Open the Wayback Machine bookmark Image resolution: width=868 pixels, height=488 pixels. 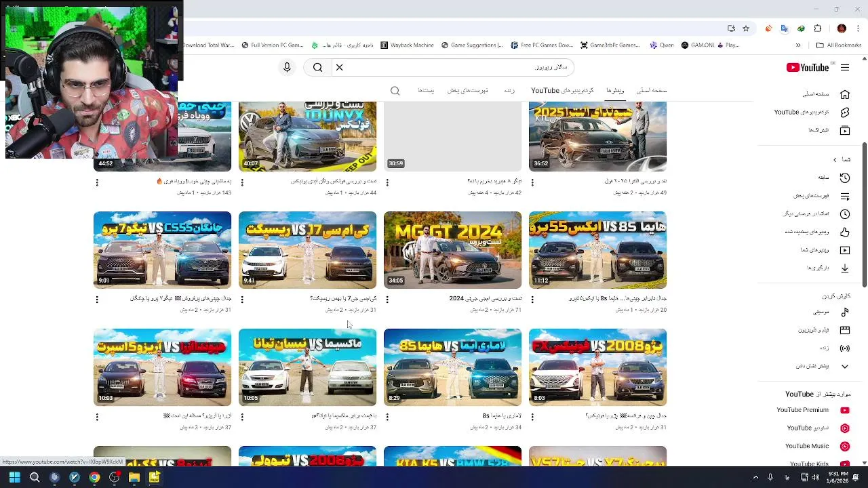(x=407, y=45)
